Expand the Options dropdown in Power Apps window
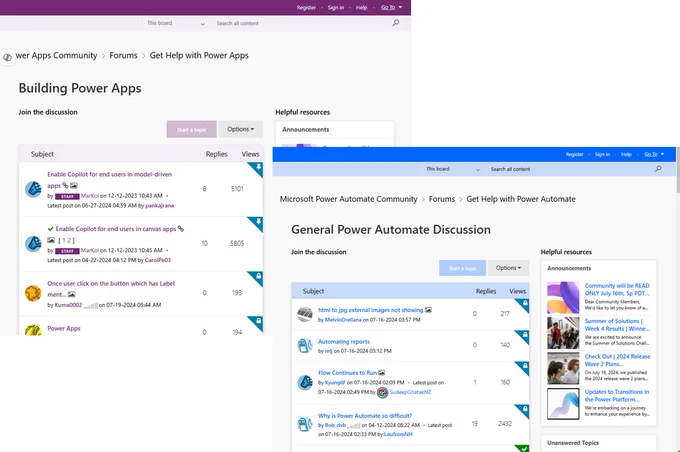The width and height of the screenshot is (680, 452). (241, 129)
